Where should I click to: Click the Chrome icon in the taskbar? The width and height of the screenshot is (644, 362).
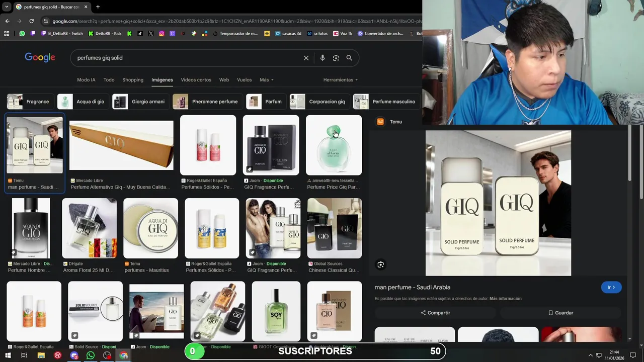[124, 355]
